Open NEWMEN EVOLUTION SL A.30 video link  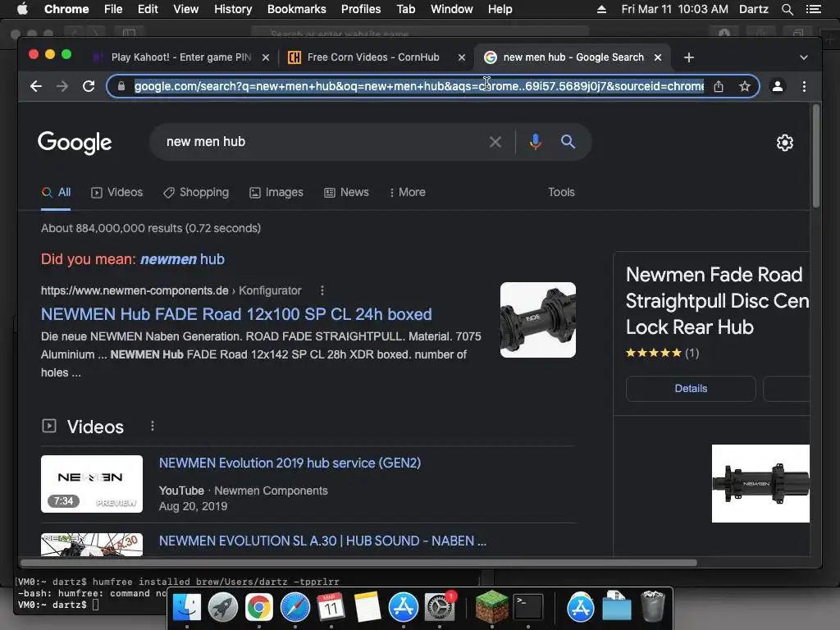pos(322,541)
